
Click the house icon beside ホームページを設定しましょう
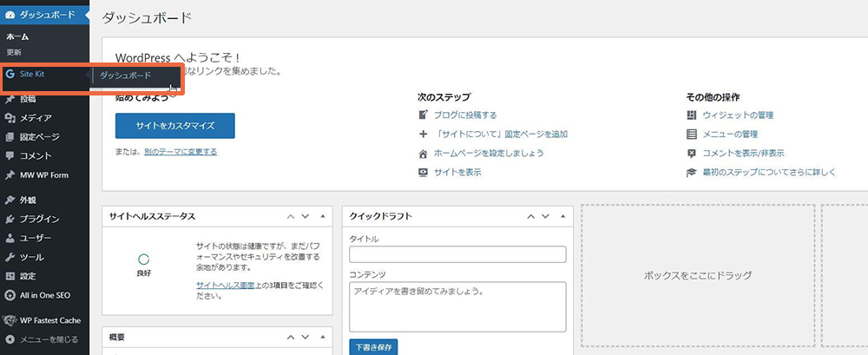tap(424, 154)
